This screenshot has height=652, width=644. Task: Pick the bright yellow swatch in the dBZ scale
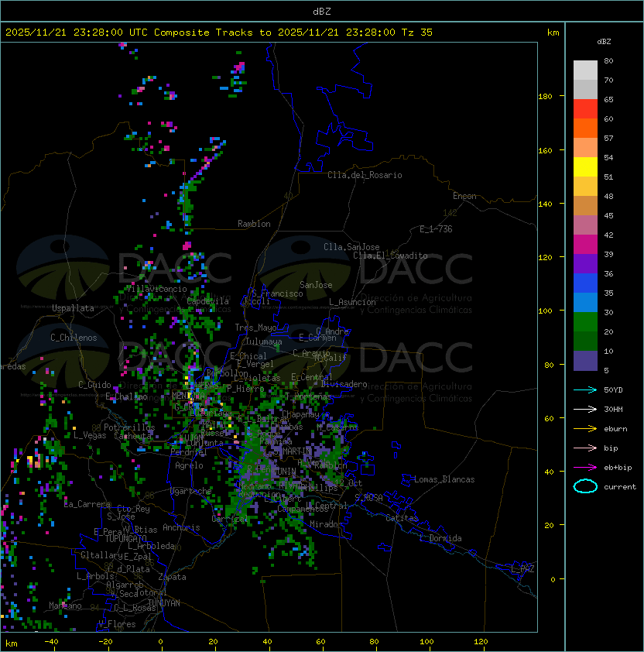pyautogui.click(x=585, y=166)
